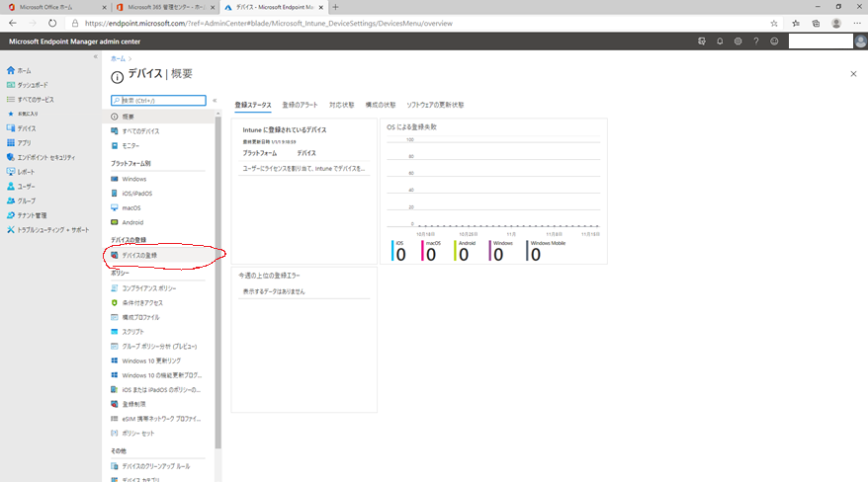Viewport: 868px width, 482px height.
Task: Switch to 構成の状態 tab
Action: tap(381, 105)
